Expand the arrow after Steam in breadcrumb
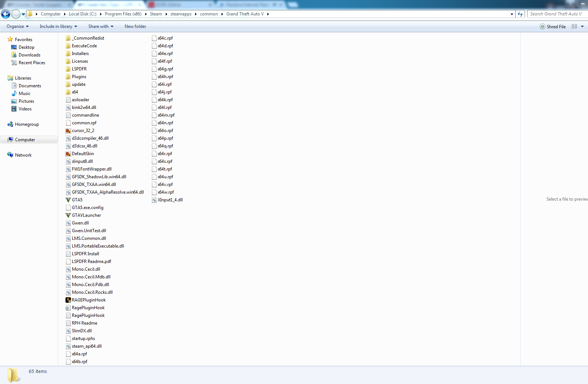588x384 pixels. click(x=167, y=14)
